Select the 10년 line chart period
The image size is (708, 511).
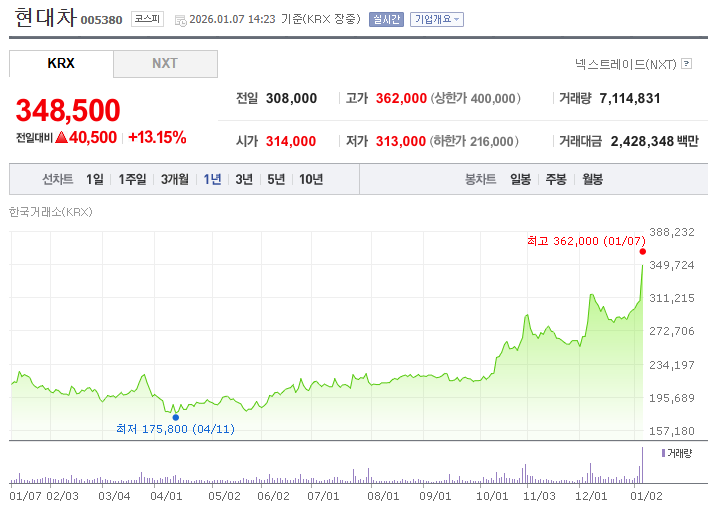coord(311,179)
